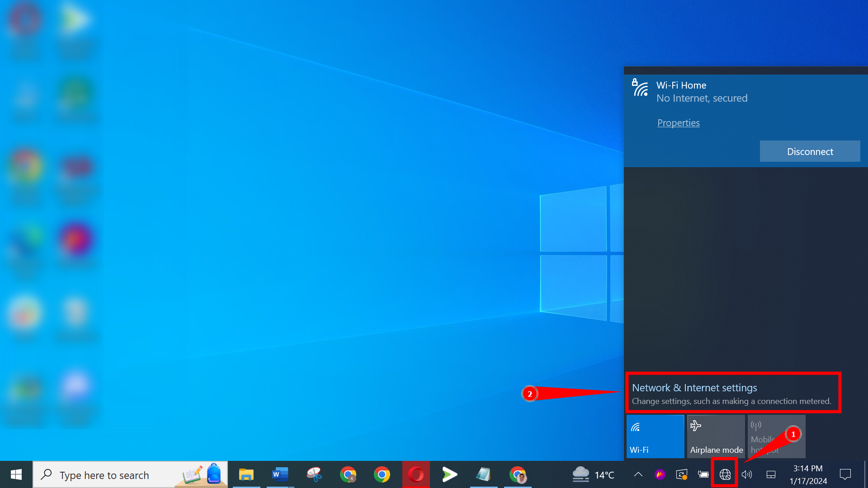The width and height of the screenshot is (868, 488).
Task: Check the battery status tray icon
Action: [x=703, y=474]
